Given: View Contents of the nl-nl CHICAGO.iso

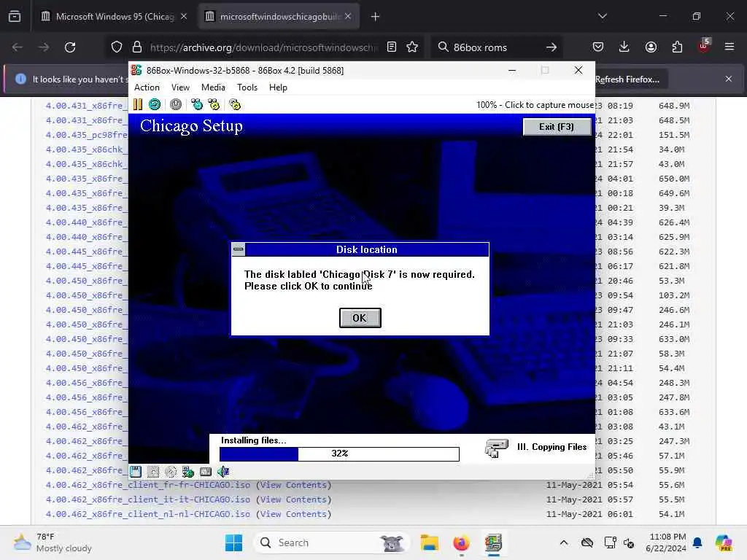Looking at the screenshot, I should point(293,514).
